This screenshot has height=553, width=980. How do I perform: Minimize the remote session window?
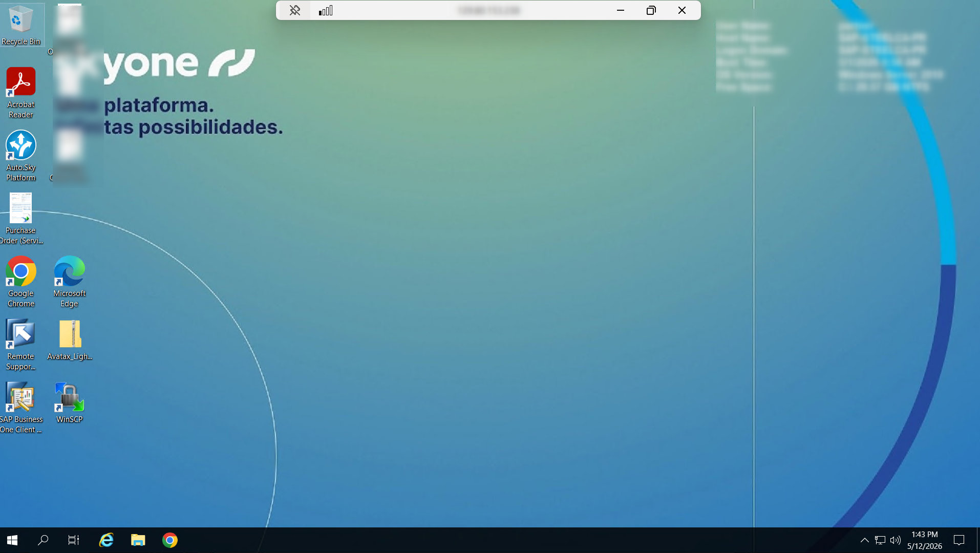click(x=621, y=10)
